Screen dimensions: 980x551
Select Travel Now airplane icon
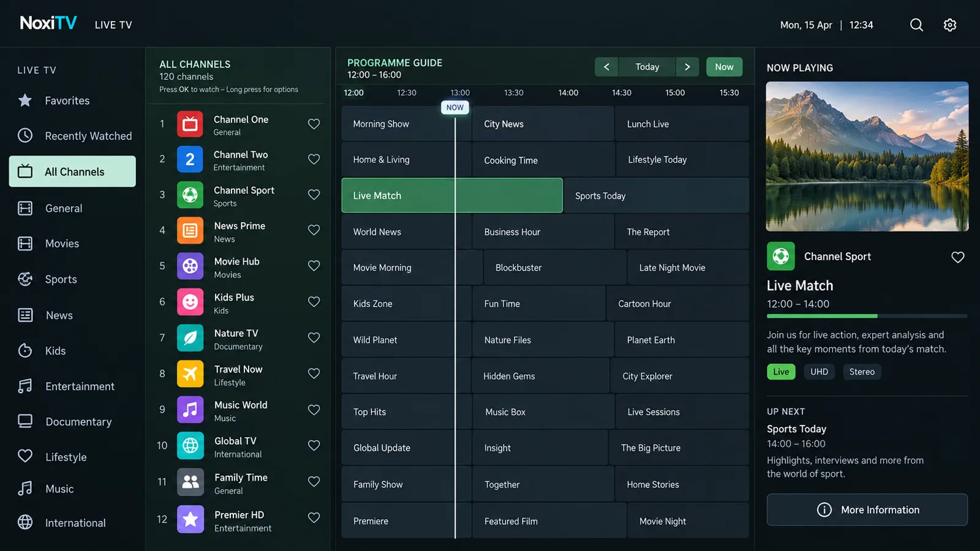(190, 373)
